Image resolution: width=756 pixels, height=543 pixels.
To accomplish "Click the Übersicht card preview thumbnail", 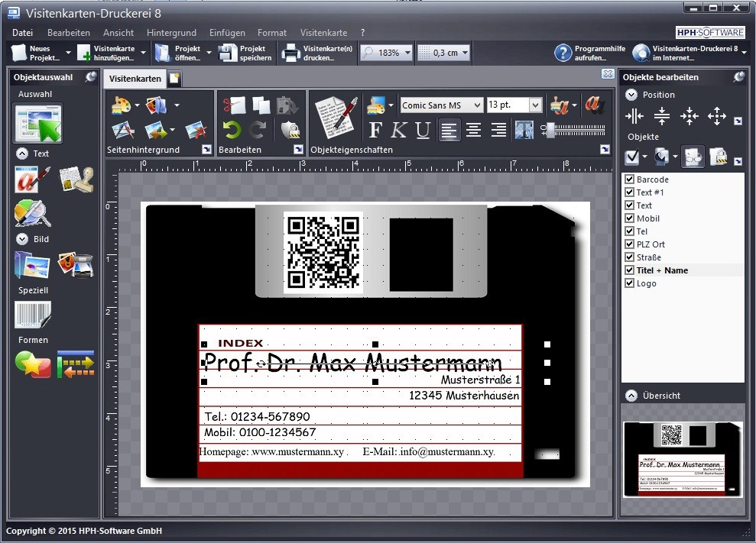I will tap(683, 459).
